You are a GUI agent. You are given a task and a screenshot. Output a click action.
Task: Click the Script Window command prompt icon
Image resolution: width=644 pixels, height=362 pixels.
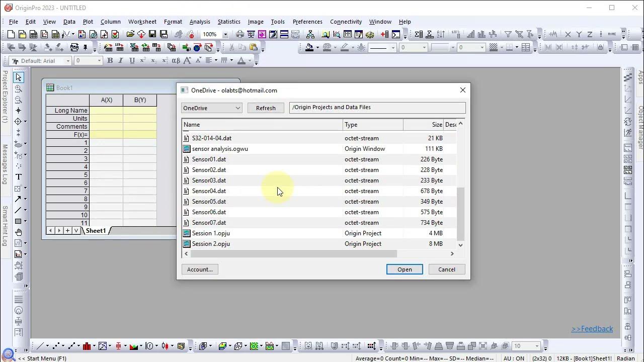(x=396, y=35)
